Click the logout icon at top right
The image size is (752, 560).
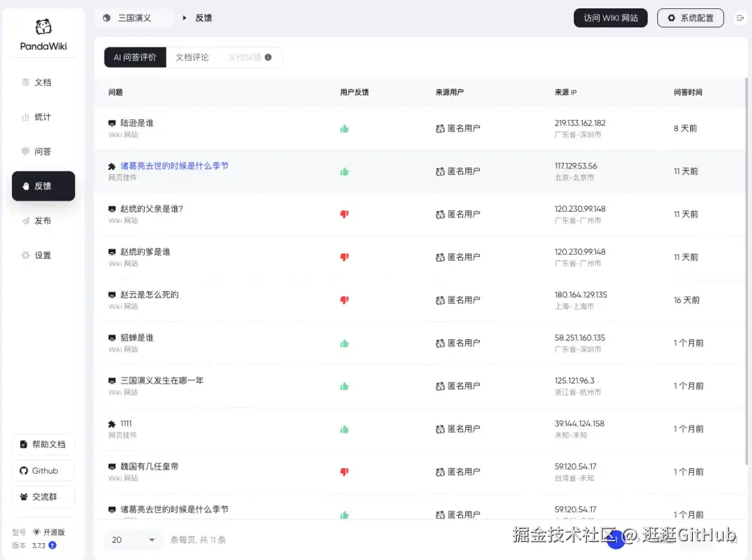coord(740,17)
